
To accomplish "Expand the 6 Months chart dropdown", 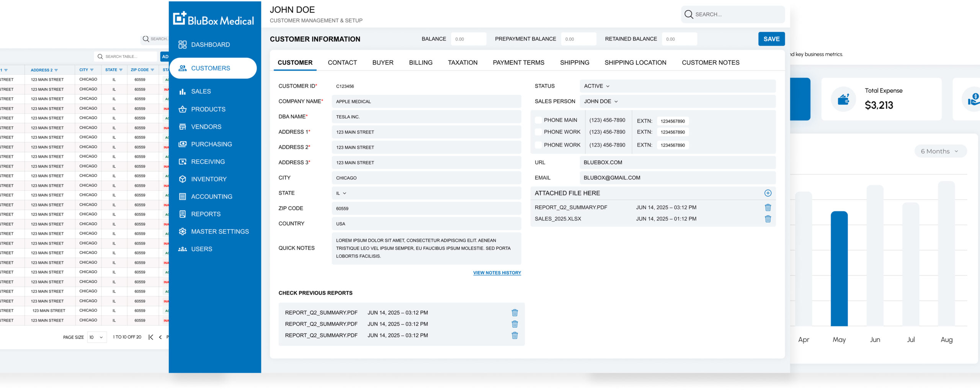I will point(940,152).
